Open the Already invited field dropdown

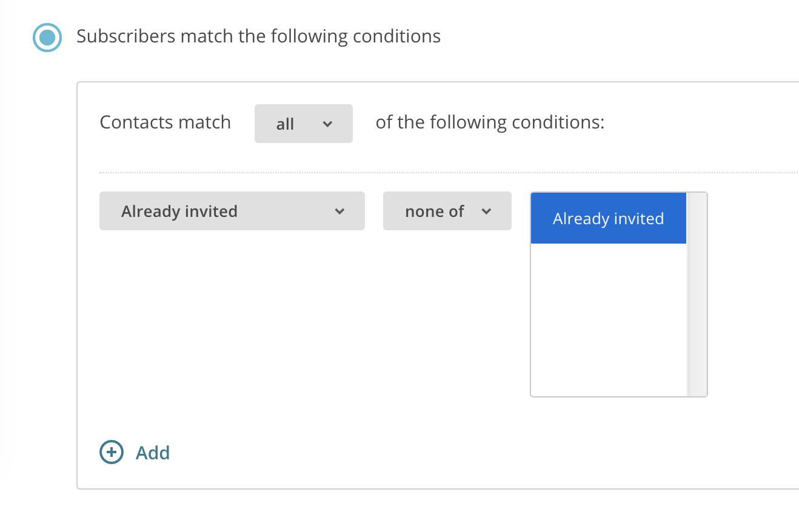(232, 211)
